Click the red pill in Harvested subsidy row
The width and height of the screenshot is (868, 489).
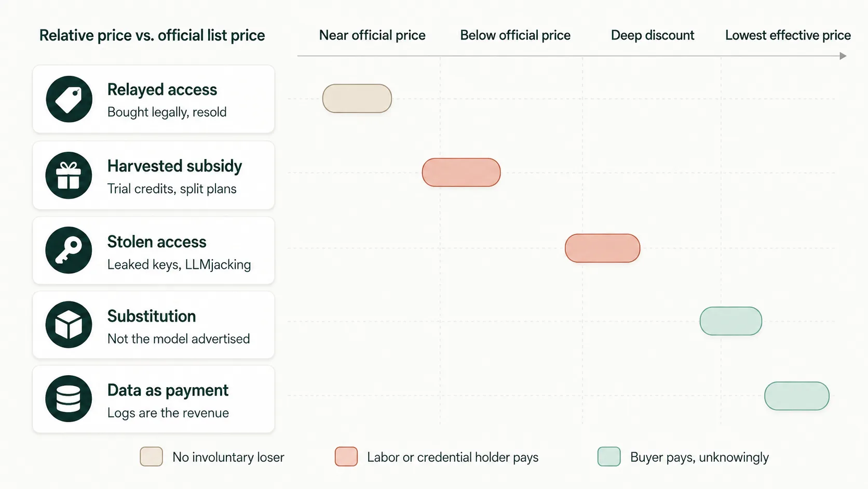point(462,173)
